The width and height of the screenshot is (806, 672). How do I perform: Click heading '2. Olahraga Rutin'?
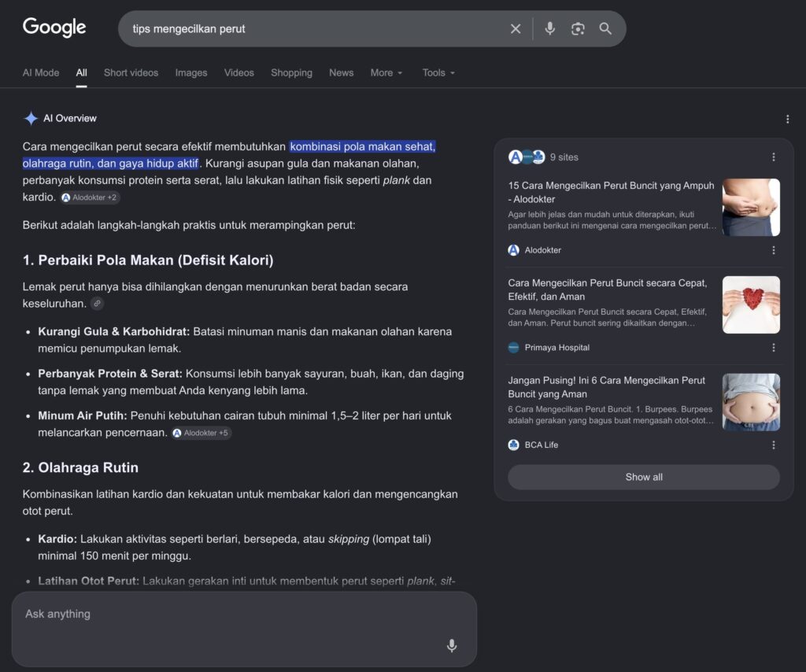point(81,467)
